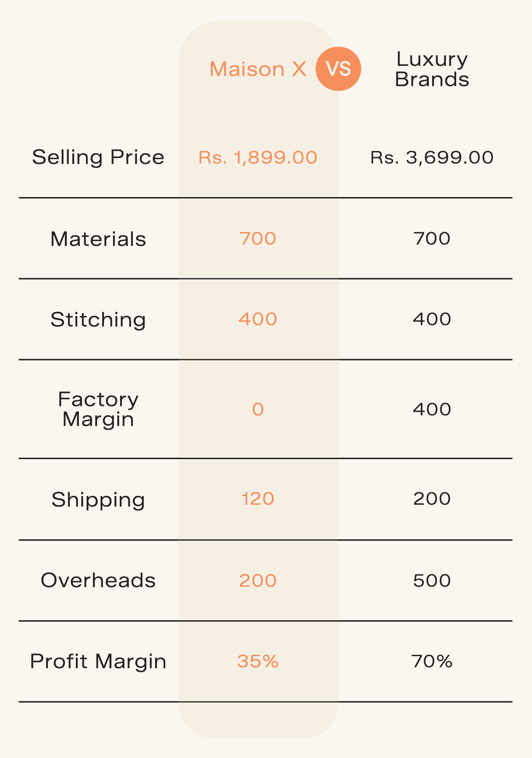Click Luxury Brands shipping value 200

pos(432,499)
